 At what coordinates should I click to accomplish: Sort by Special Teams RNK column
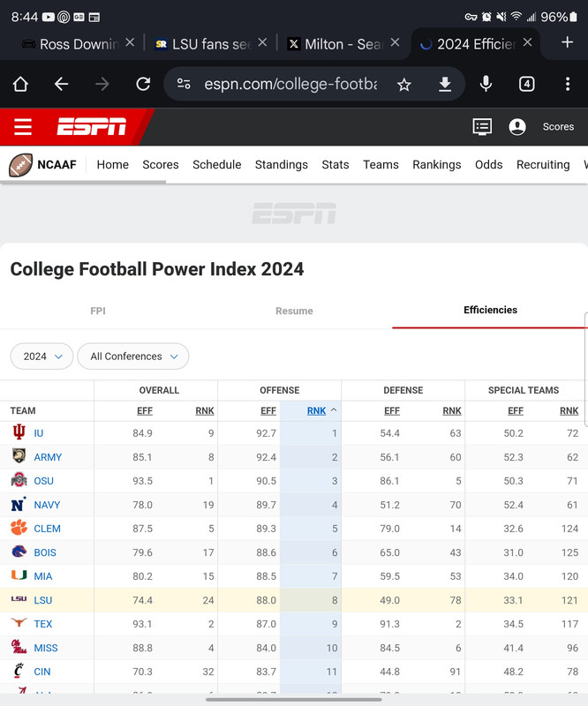click(x=569, y=410)
